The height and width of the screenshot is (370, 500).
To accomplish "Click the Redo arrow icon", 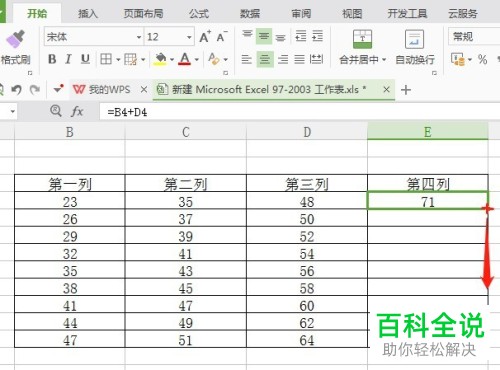I will [35, 89].
